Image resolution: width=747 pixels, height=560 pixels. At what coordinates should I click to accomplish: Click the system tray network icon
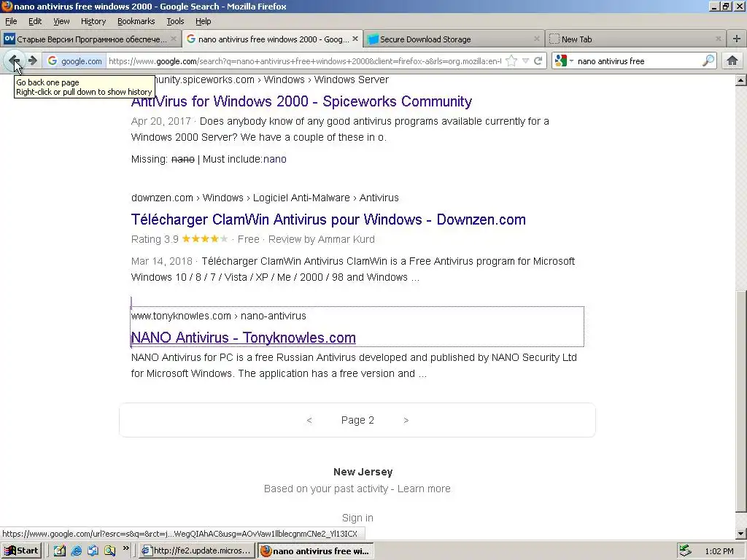685,551
